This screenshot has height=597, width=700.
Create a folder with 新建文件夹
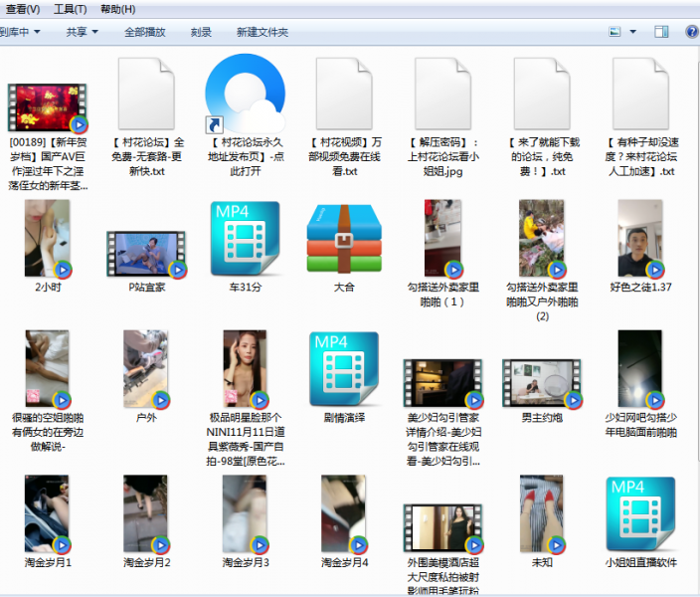tap(262, 32)
